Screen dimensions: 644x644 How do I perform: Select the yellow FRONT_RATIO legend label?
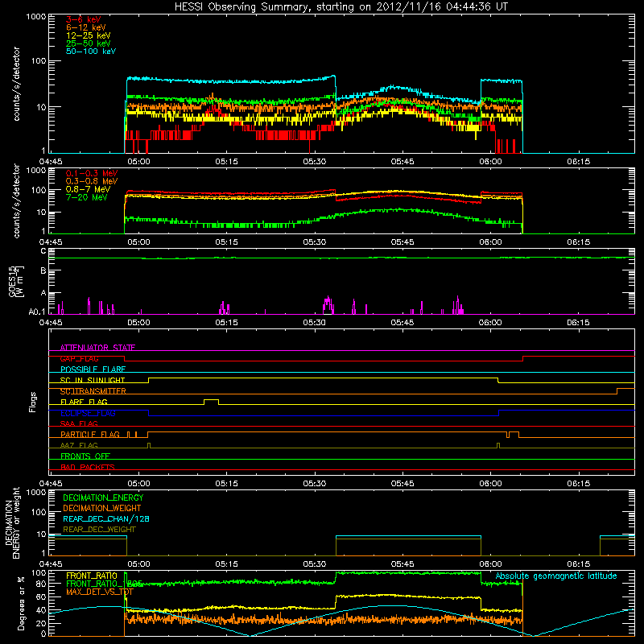[x=92, y=576]
